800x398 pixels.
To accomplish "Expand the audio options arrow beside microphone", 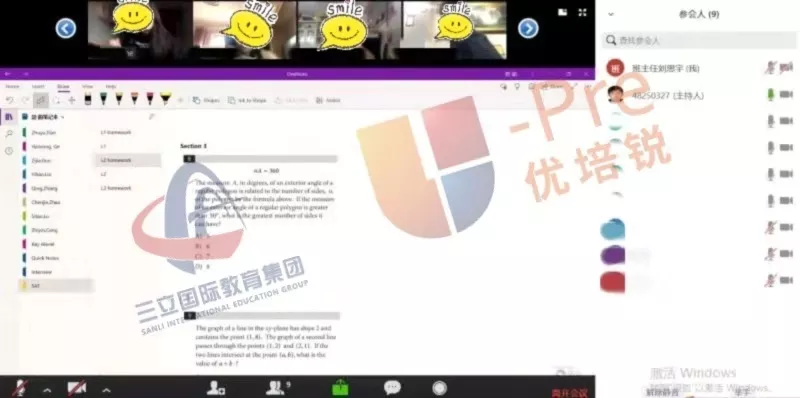I will (47, 391).
